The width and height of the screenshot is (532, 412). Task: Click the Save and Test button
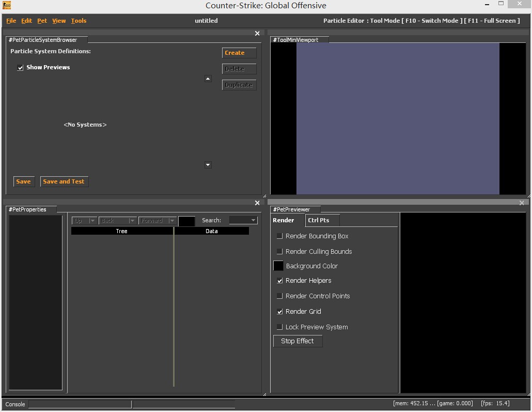(x=64, y=181)
